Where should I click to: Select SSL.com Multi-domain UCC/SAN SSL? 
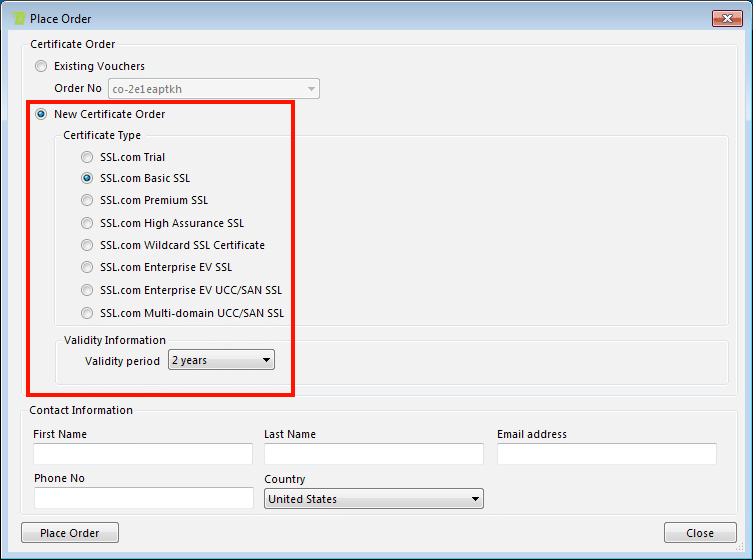[87, 313]
